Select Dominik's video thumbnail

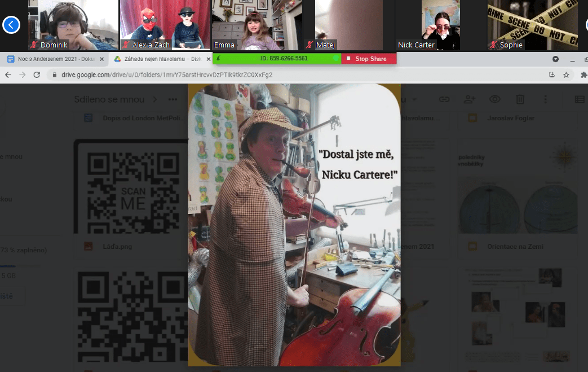tap(73, 25)
